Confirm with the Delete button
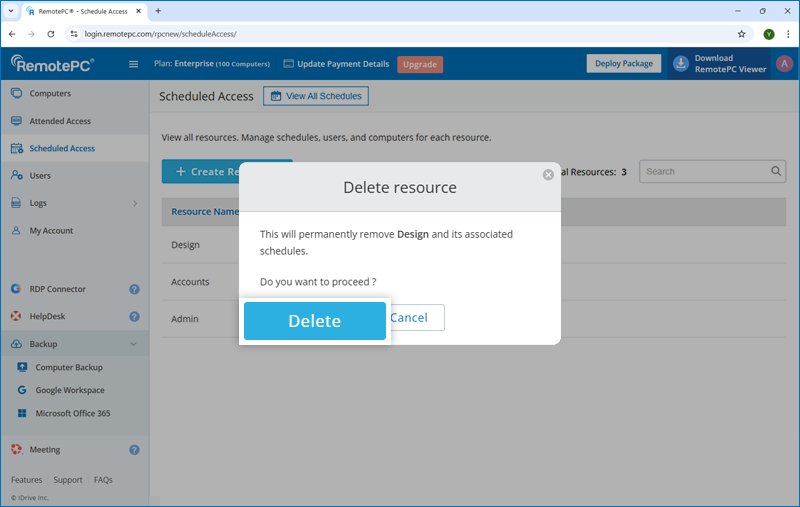This screenshot has height=507, width=800. [315, 321]
